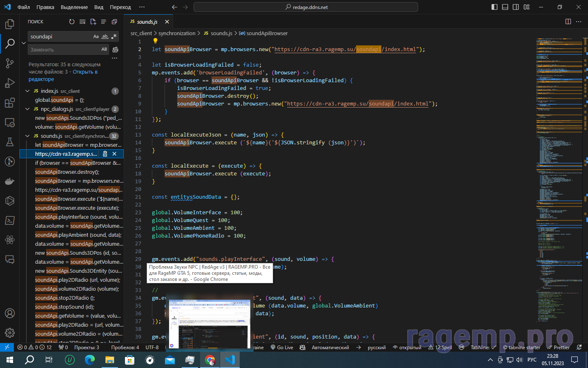Collapse sounds.js search results group
The width and height of the screenshot is (588, 368).
coord(27,136)
